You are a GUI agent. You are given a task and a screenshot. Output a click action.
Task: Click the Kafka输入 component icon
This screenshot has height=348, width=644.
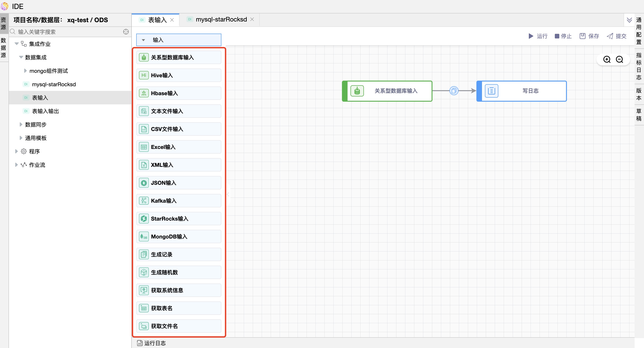[x=144, y=201]
